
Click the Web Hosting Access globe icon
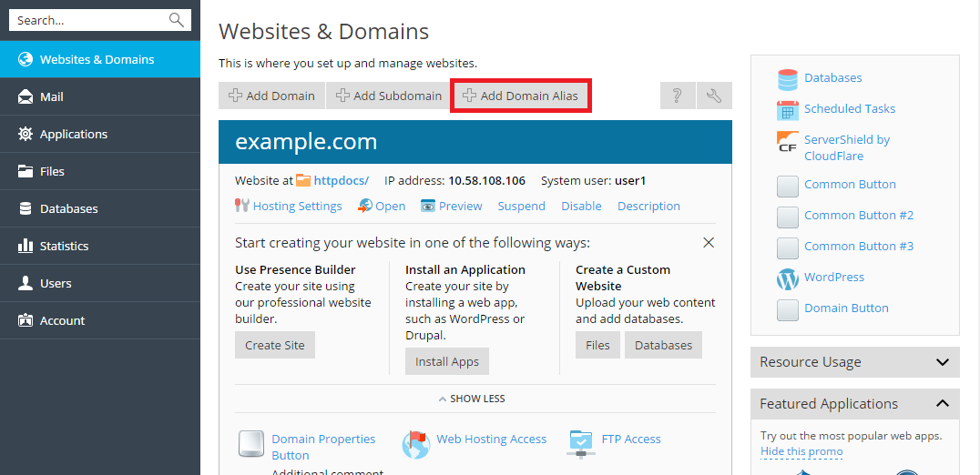tap(415, 444)
